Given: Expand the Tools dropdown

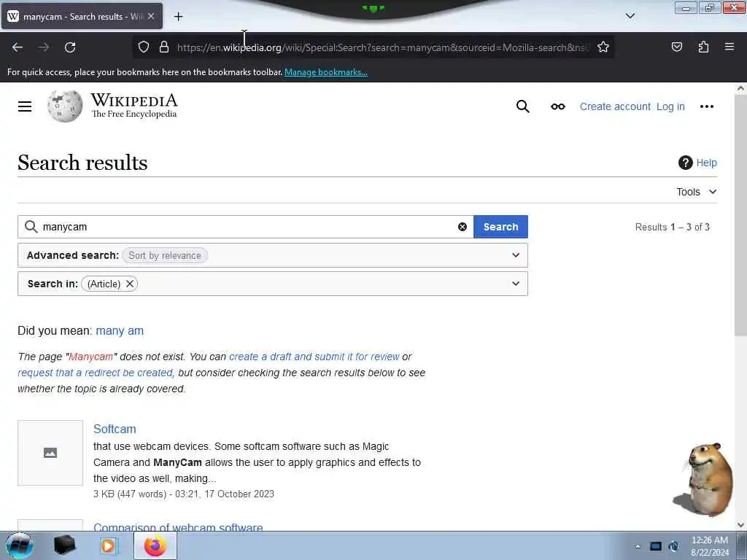Looking at the screenshot, I should 696,192.
